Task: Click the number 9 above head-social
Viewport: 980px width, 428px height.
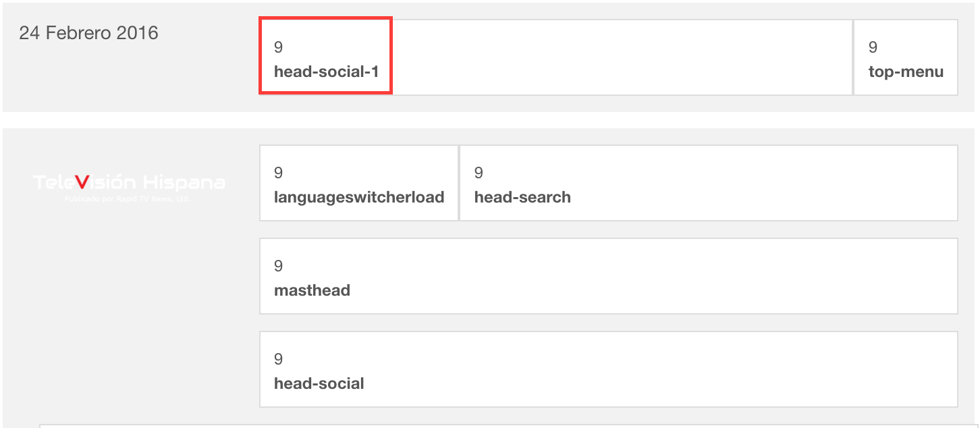Action: pos(278,359)
